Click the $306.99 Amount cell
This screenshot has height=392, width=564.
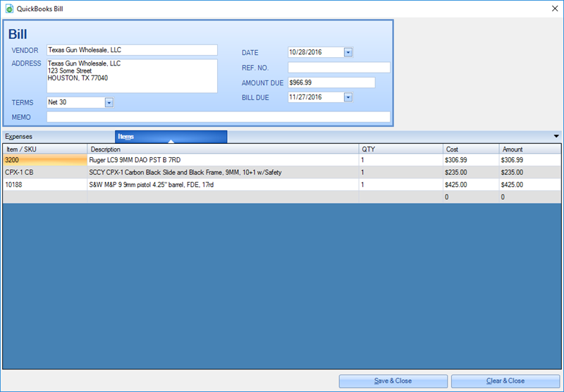530,160
